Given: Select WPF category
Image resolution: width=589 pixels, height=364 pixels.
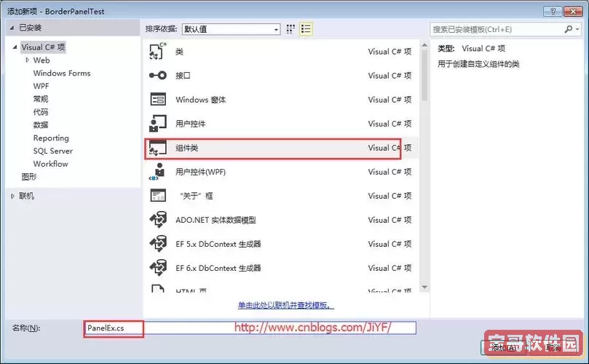Looking at the screenshot, I should (41, 86).
